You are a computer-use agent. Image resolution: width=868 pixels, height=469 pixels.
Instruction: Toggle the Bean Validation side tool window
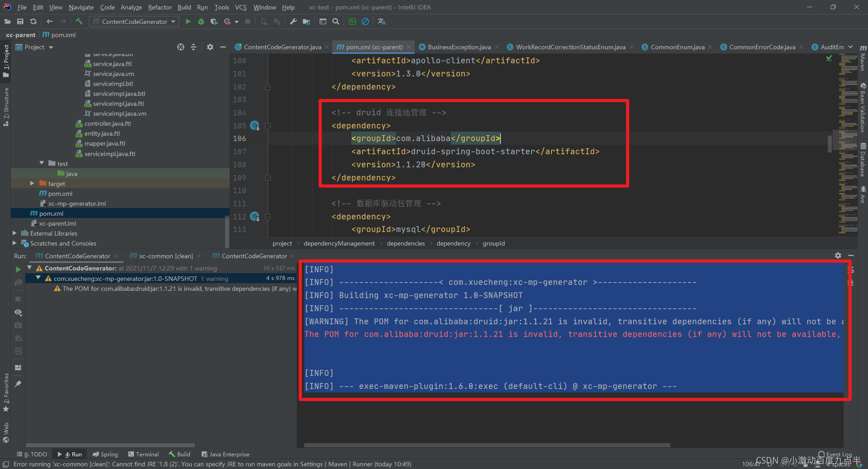tap(863, 108)
